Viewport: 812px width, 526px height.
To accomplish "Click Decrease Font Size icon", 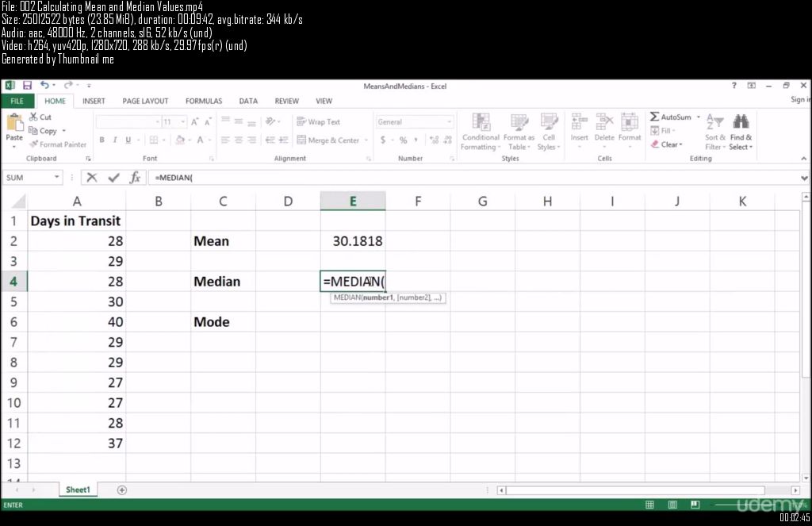I will 207,122.
